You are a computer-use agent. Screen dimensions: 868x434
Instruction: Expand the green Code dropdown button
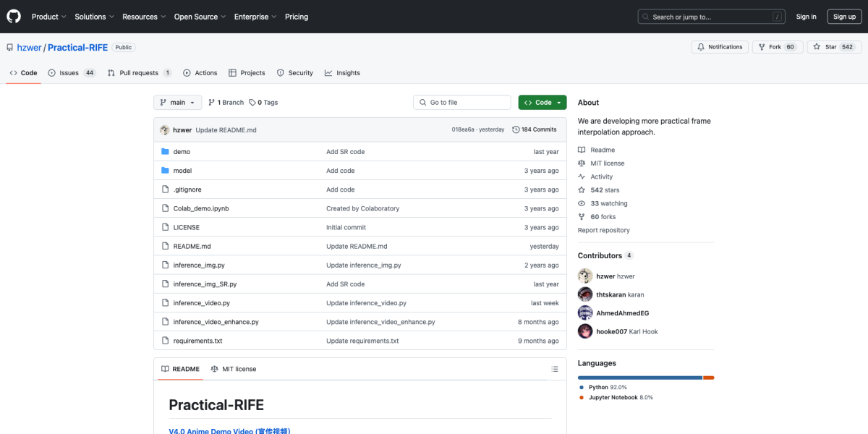542,103
